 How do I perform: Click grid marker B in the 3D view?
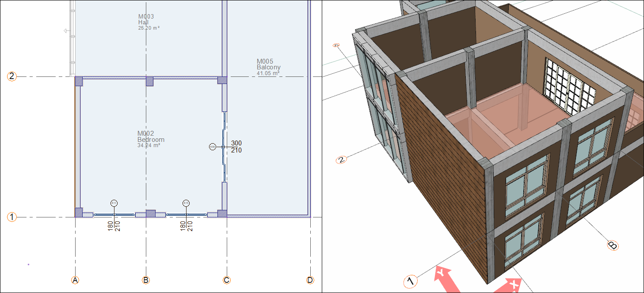[x=613, y=245]
